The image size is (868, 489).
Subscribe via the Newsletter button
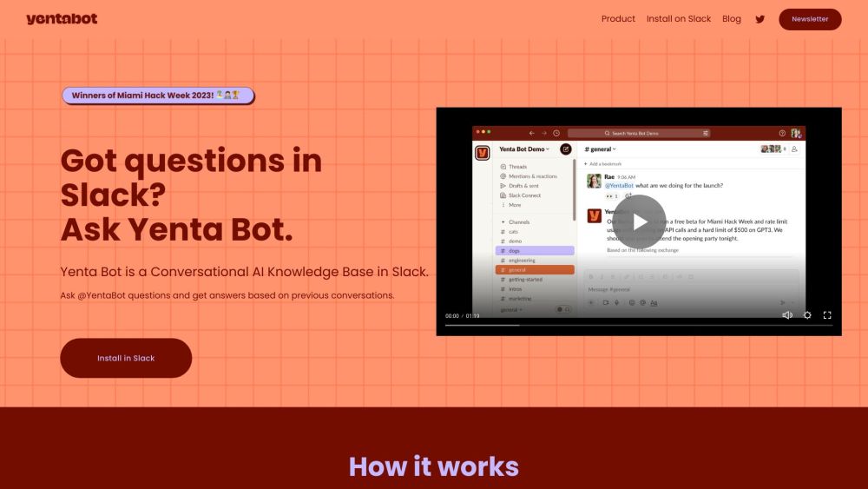click(x=810, y=19)
